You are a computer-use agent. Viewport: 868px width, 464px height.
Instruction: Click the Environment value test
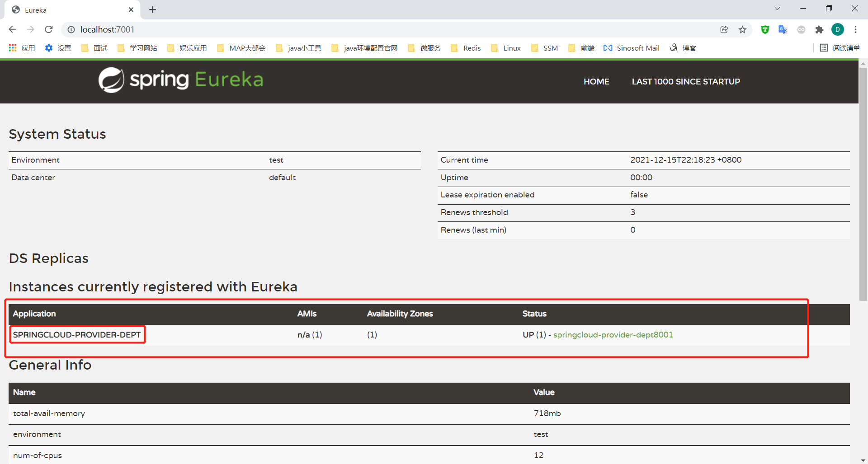[x=276, y=160]
